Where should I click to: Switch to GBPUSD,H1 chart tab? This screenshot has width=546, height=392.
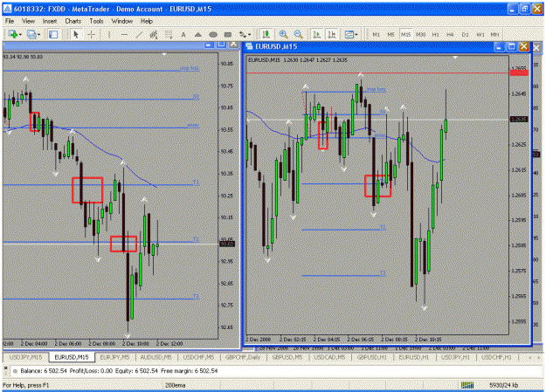point(371,357)
